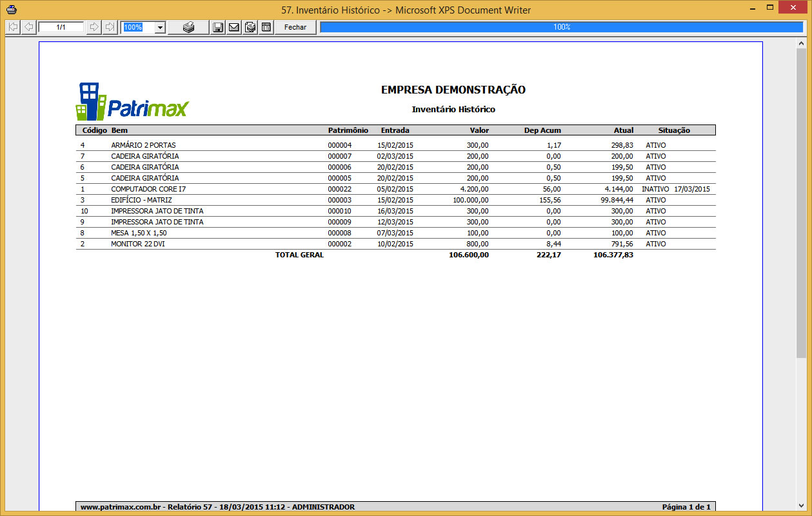The width and height of the screenshot is (812, 516).
Task: Go to next page arrow
Action: point(94,27)
